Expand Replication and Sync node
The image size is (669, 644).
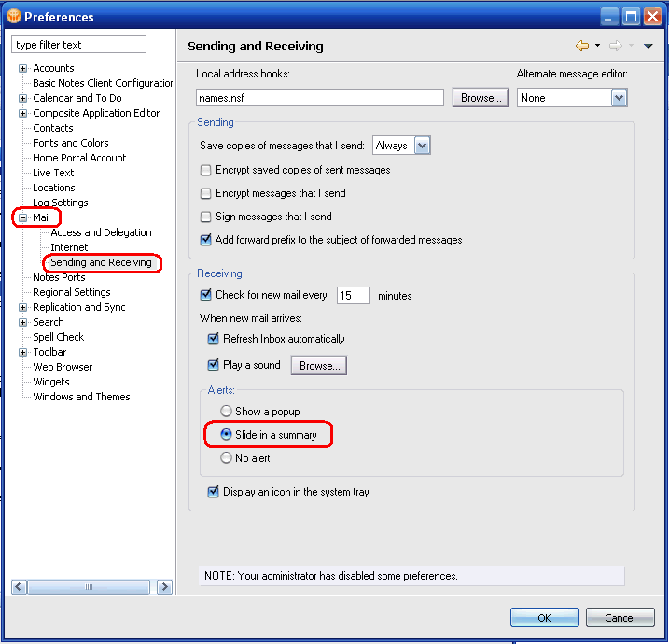[x=23, y=307]
